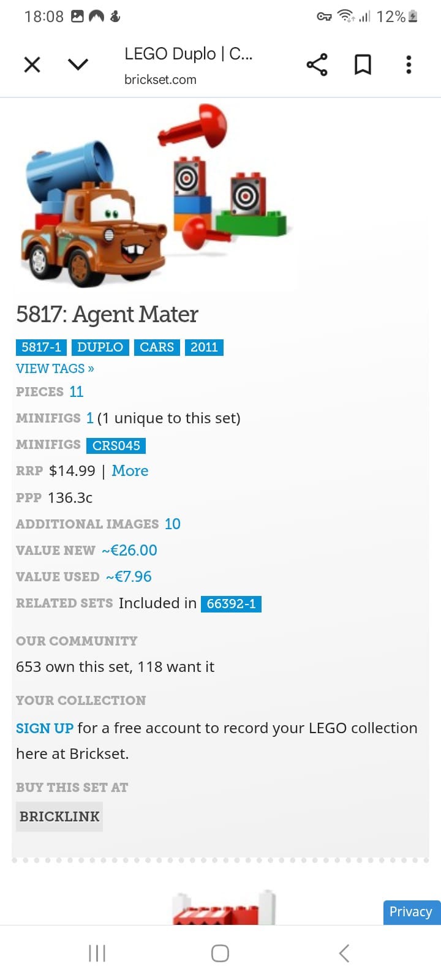Tap the CARS subtheme tag
This screenshot has width=441, height=980.
coord(157,347)
